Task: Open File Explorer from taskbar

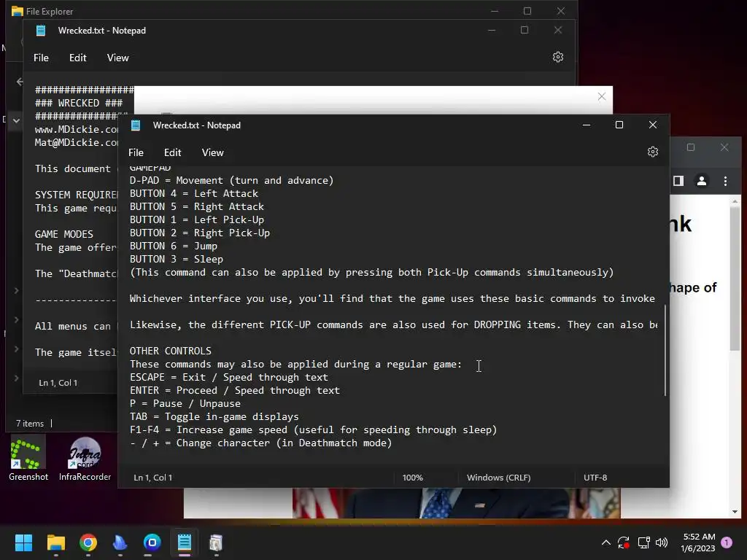Action: click(x=55, y=542)
